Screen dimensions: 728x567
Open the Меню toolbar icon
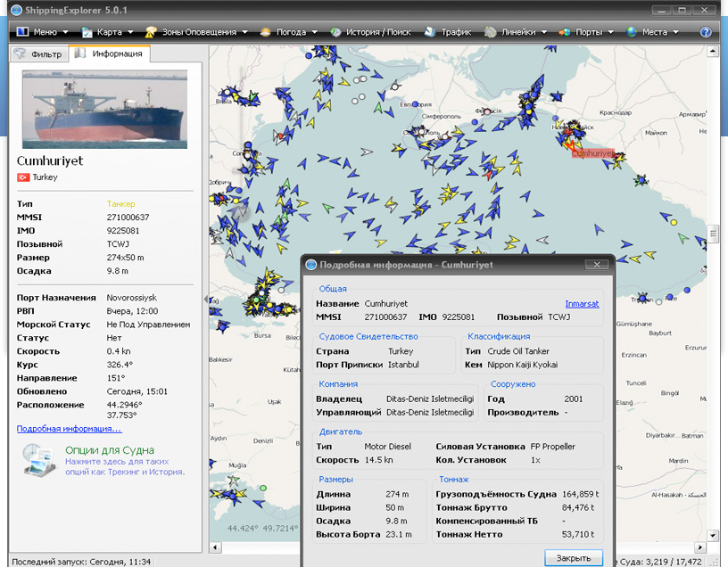point(23,32)
